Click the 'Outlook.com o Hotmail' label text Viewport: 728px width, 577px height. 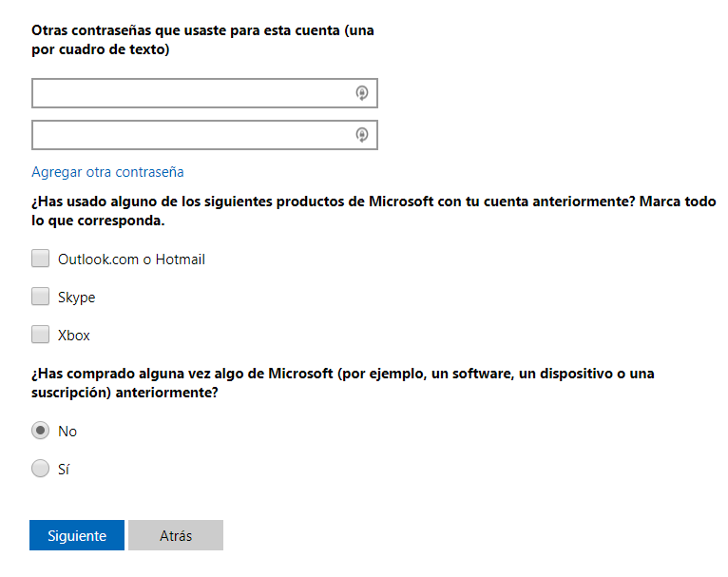point(131,259)
